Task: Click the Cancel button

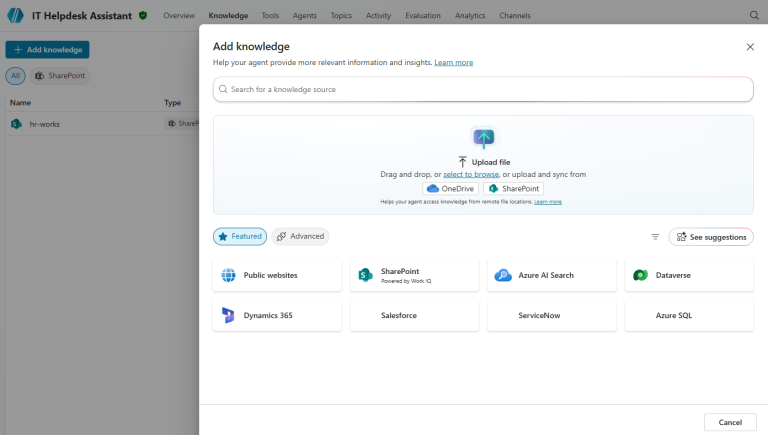Action: click(730, 422)
